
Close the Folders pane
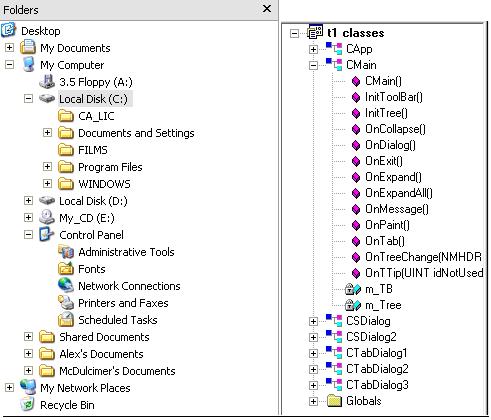coord(267,9)
